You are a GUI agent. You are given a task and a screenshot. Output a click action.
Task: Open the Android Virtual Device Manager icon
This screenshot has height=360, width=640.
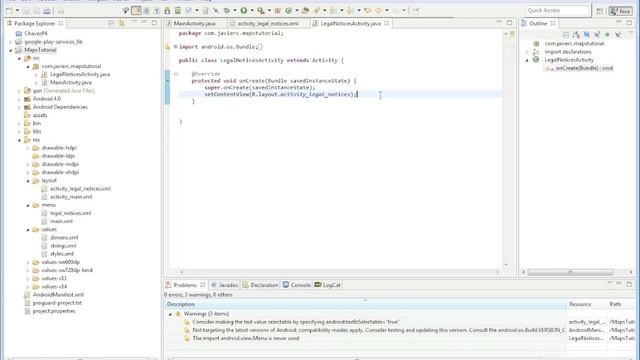click(x=178, y=11)
